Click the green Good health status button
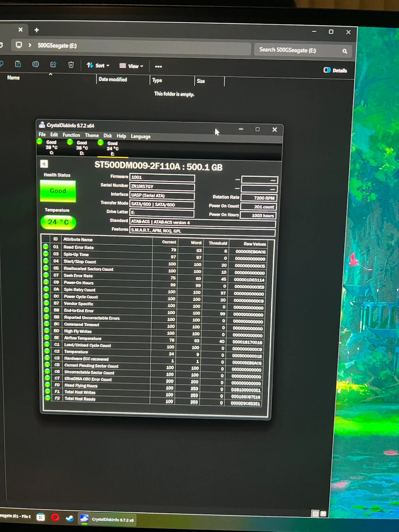 [58, 191]
